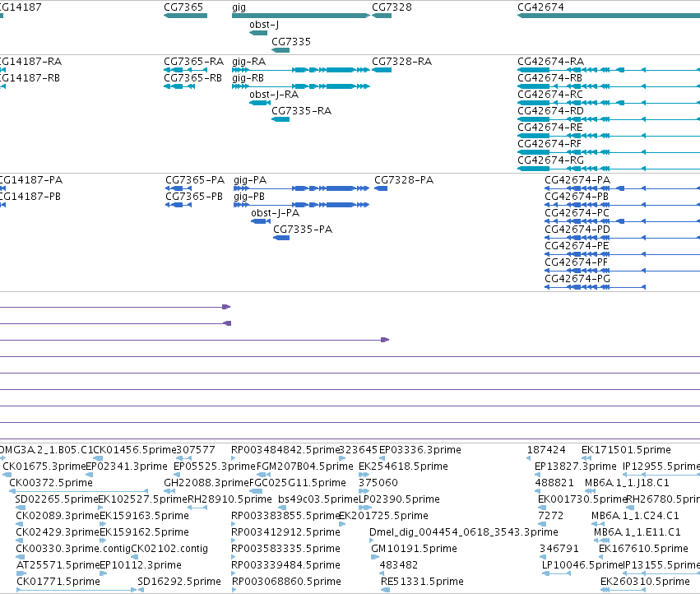
Task: Select transcript CG42674-RA
Action: pos(609,70)
